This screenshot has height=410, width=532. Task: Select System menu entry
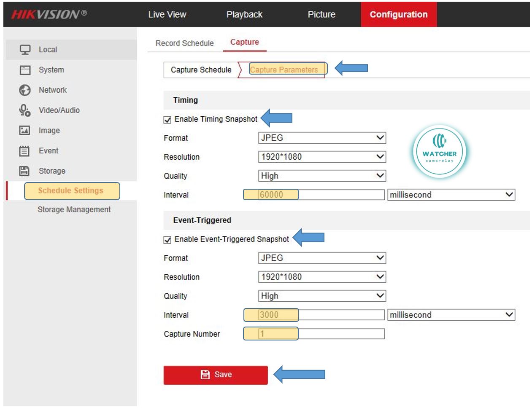[71, 70]
